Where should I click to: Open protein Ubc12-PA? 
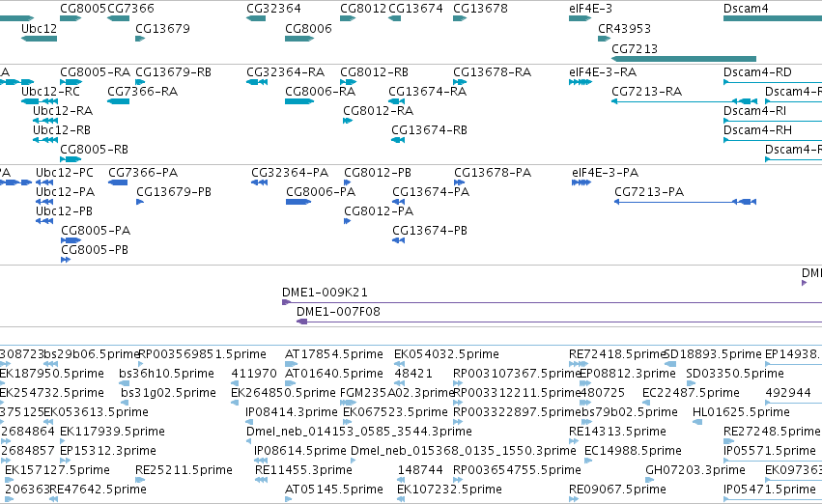tap(44, 202)
